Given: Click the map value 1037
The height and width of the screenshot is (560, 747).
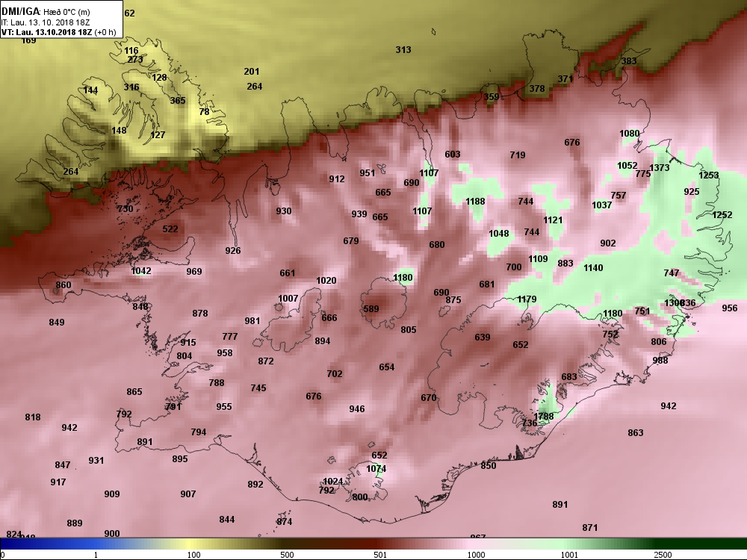Looking at the screenshot, I should pos(601,205).
